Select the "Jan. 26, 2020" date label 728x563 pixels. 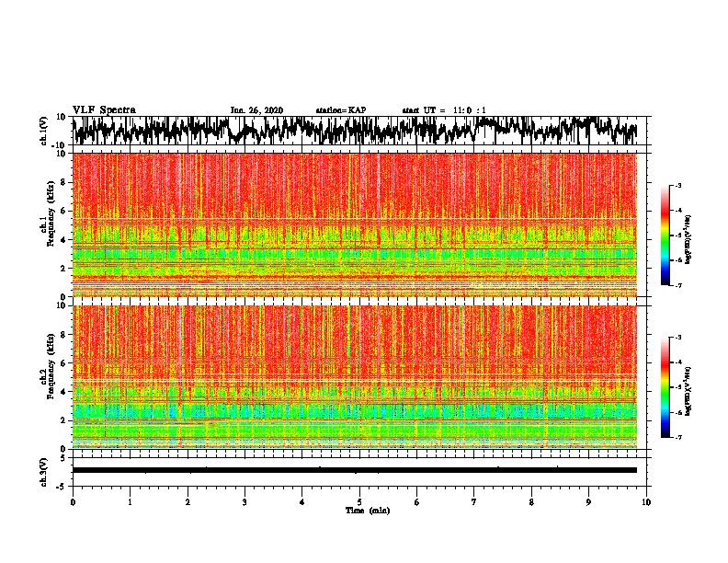point(256,110)
